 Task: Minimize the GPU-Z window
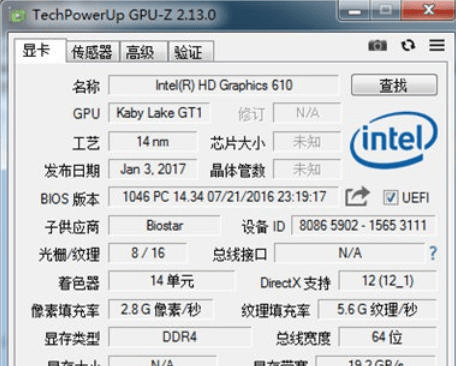354,11
